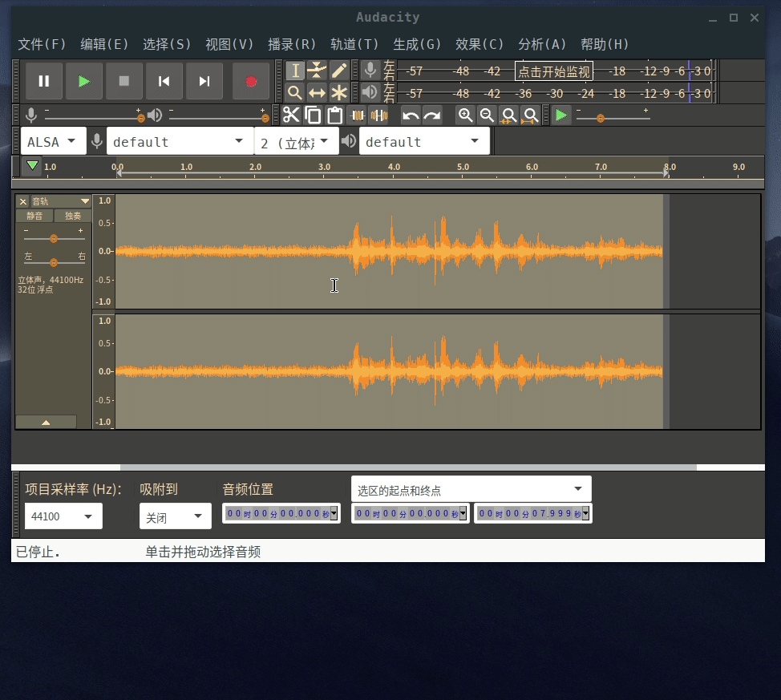
Task: Click the Cut scissors icon
Action: point(291,115)
